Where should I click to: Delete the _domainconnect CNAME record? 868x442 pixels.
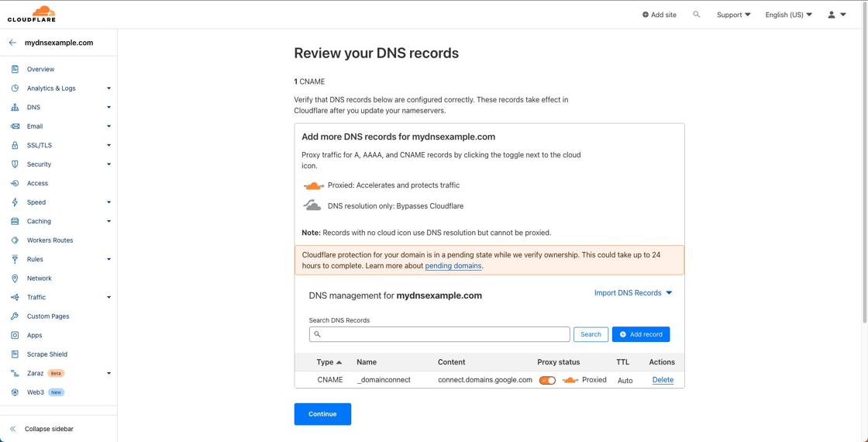[x=663, y=380]
